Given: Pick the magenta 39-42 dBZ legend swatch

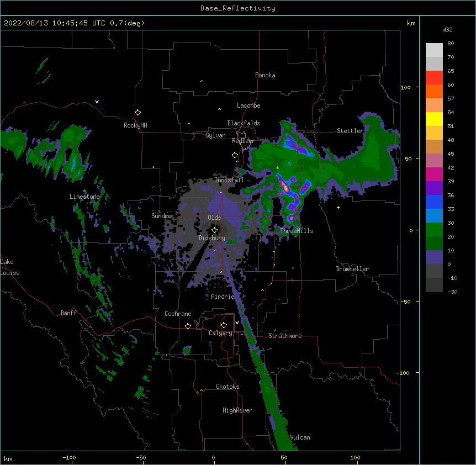Looking at the screenshot, I should pyautogui.click(x=434, y=174).
